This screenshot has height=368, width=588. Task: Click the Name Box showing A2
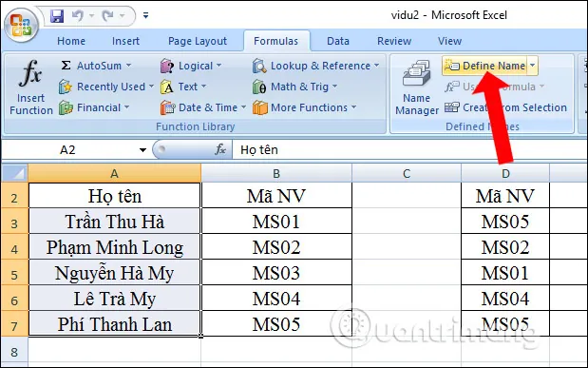tap(67, 150)
